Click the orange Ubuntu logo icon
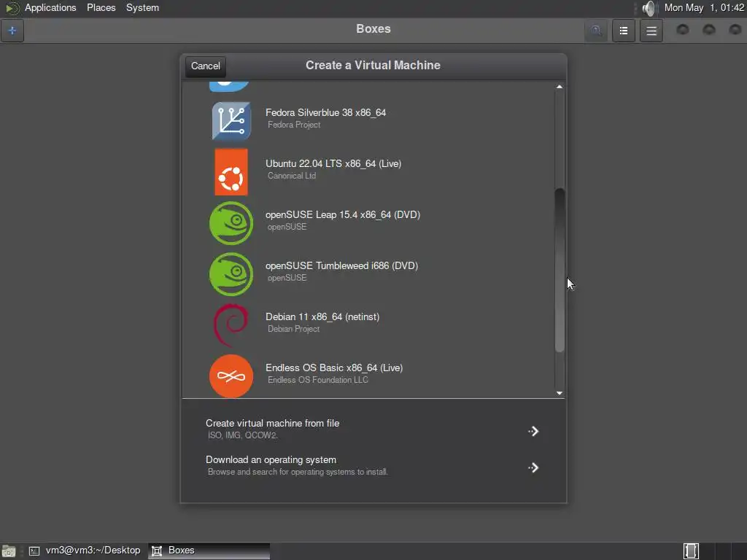 (x=231, y=172)
